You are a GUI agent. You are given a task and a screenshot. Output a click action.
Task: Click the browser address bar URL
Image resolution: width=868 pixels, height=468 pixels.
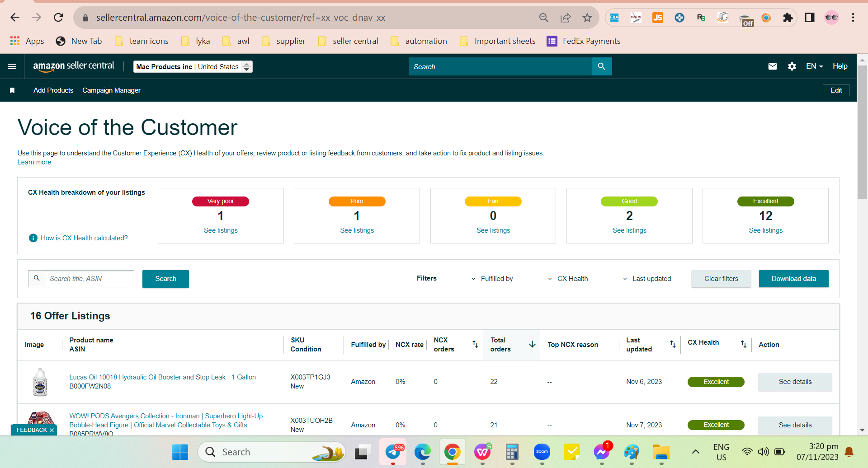(x=241, y=18)
